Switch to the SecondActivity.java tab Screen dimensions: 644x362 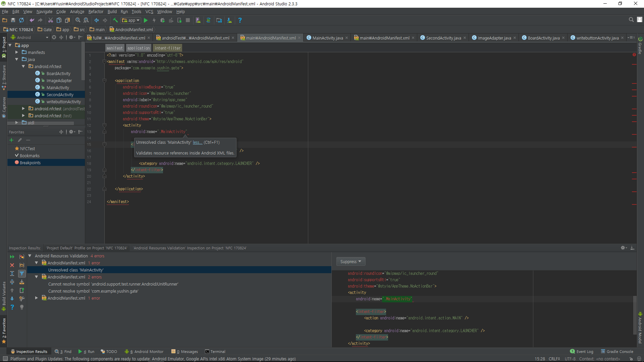pyautogui.click(x=443, y=38)
